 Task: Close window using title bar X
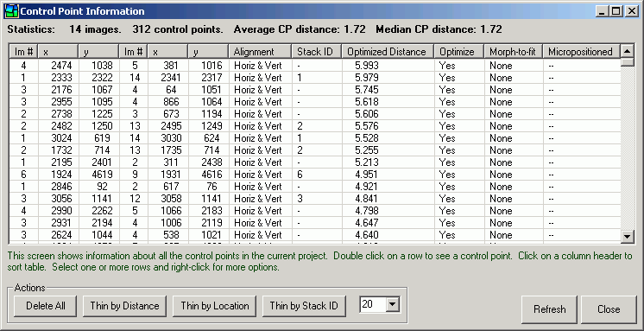click(x=631, y=11)
